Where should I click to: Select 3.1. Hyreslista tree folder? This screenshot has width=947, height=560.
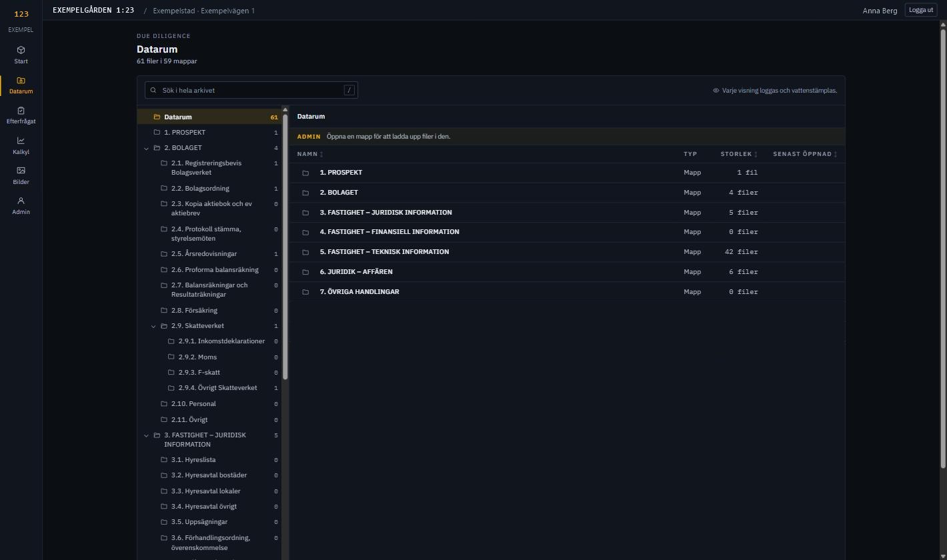click(209, 460)
